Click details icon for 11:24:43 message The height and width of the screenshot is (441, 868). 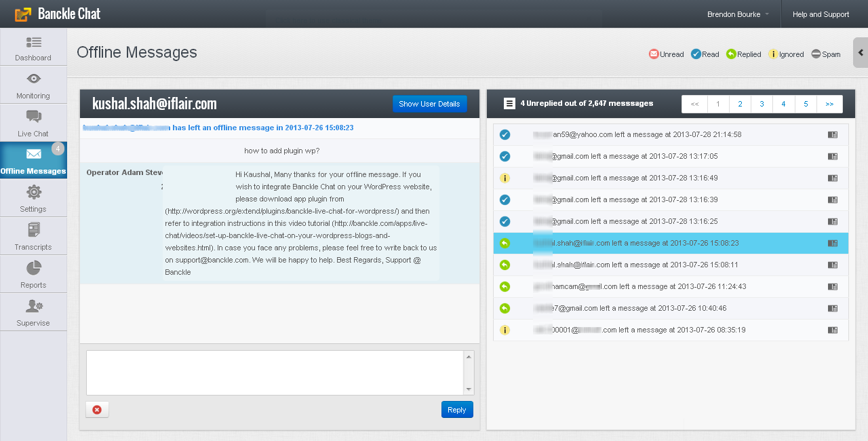pyautogui.click(x=833, y=287)
